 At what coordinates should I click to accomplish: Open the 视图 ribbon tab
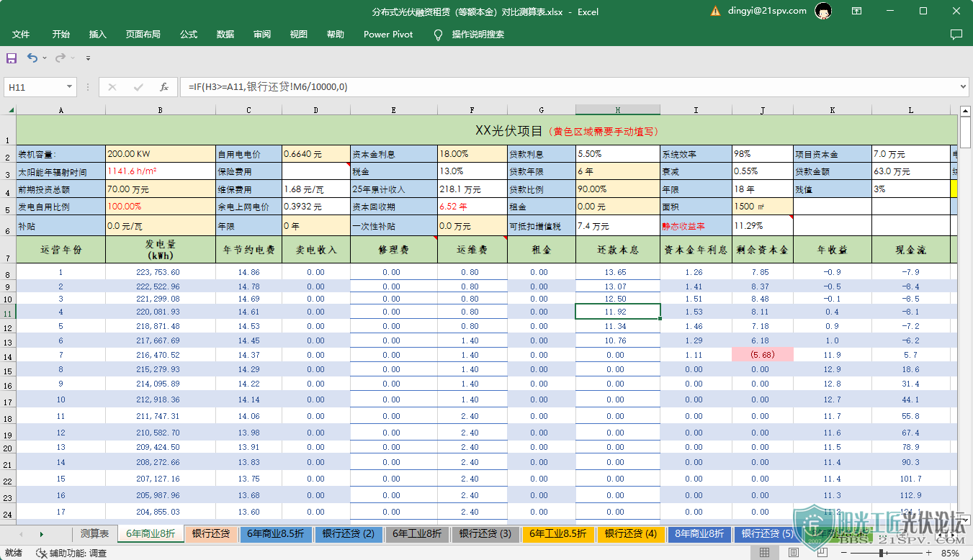coord(299,35)
